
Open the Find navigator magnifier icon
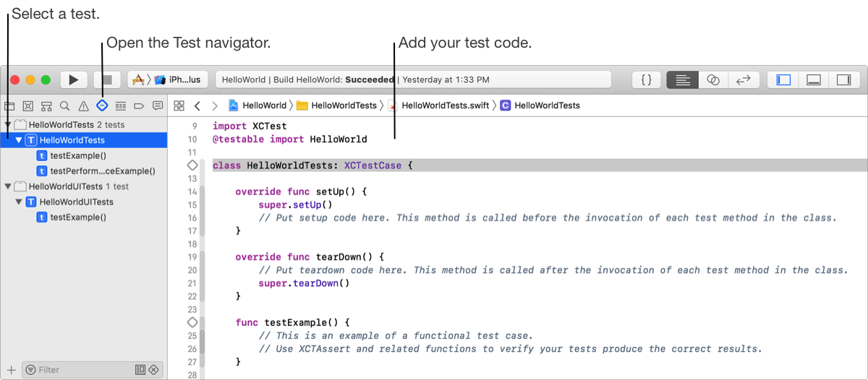pos(65,105)
